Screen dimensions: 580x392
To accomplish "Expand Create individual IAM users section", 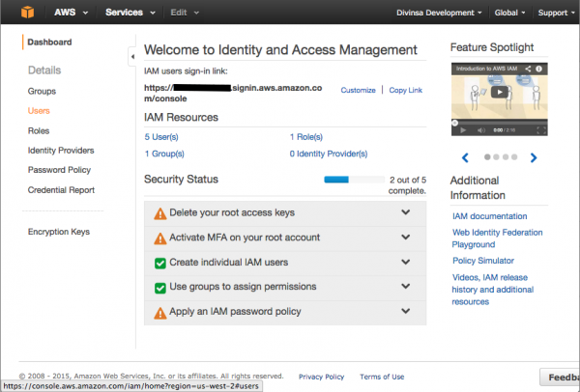I will coord(406,262).
